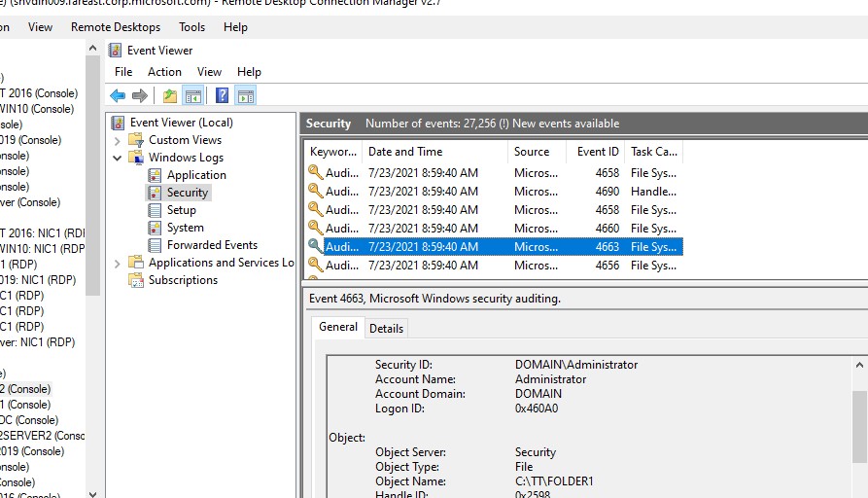Open the RDCMan View menu

[41, 27]
